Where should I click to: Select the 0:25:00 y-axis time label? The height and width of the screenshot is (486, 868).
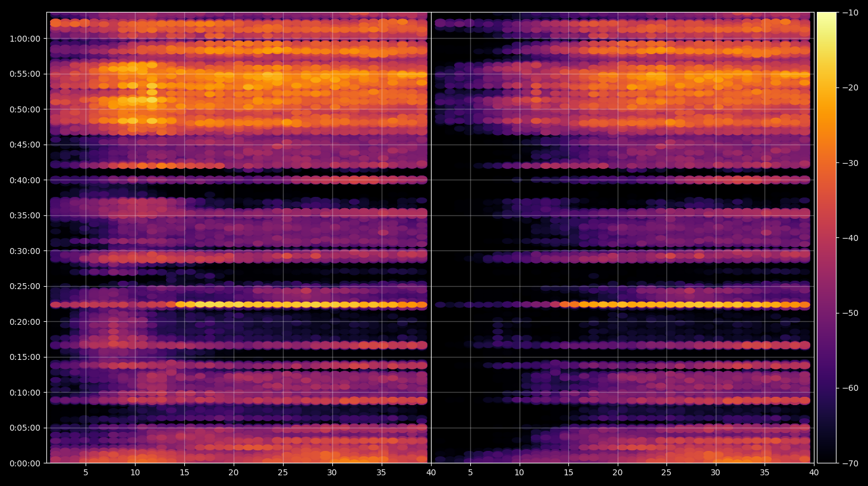25,286
